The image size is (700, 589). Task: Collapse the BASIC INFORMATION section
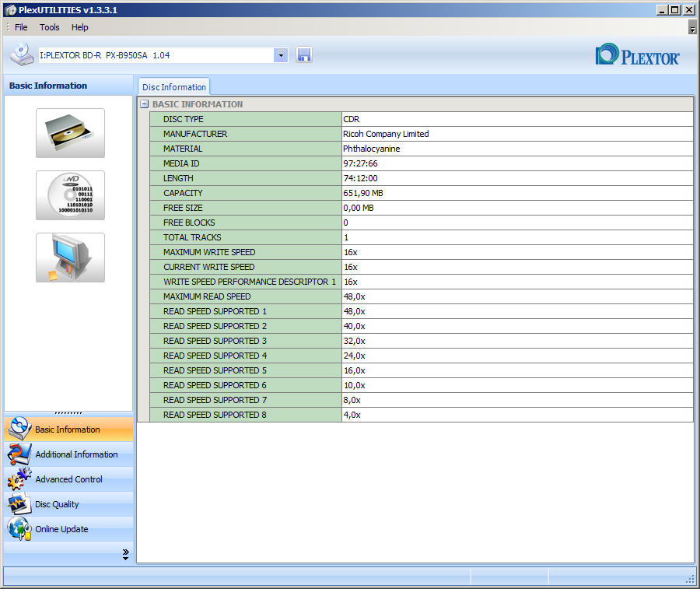144,104
